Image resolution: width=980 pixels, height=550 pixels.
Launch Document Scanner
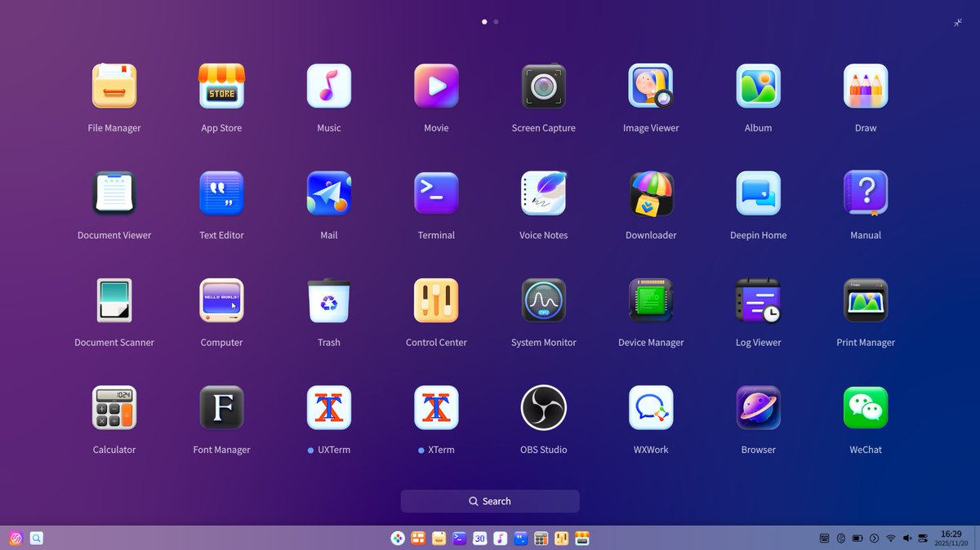[114, 300]
